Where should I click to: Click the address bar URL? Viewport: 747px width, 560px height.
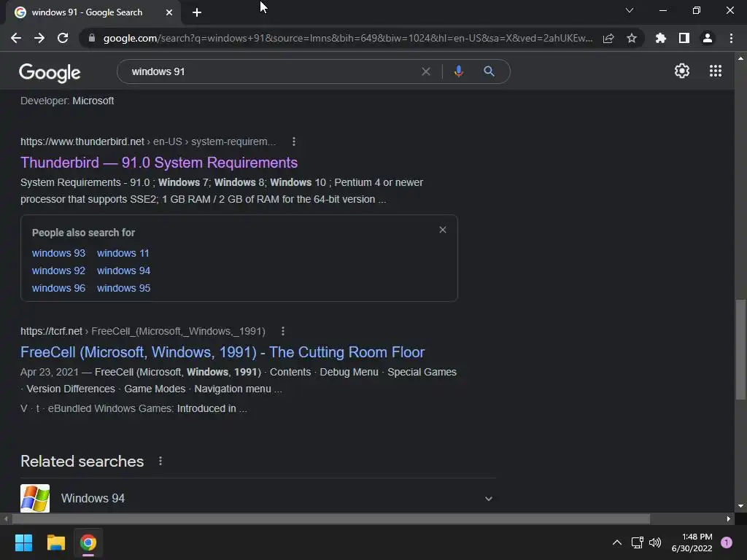pyautogui.click(x=348, y=38)
